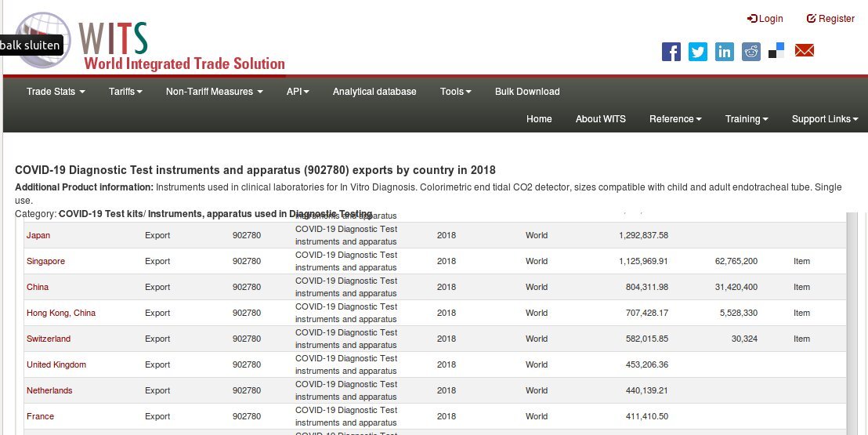Open About WITS page
Viewport: 868px width, 435px height.
coord(601,118)
